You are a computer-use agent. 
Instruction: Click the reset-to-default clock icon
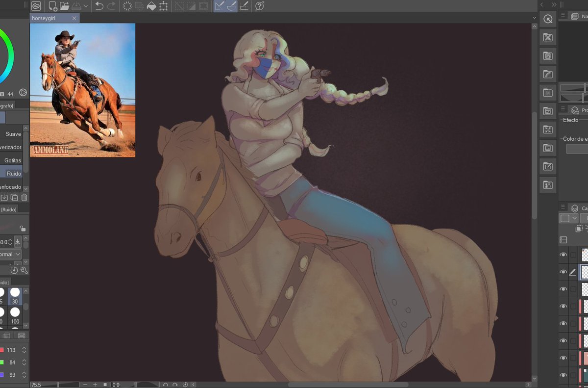click(x=14, y=270)
